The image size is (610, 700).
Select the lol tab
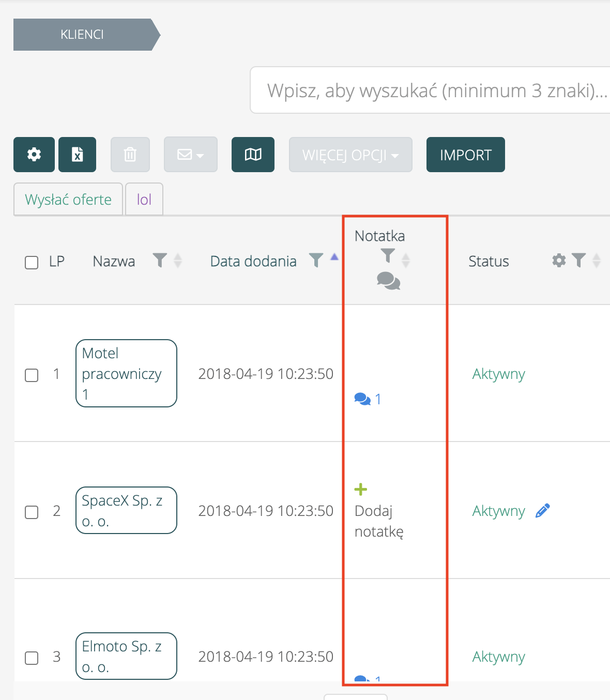tap(144, 200)
